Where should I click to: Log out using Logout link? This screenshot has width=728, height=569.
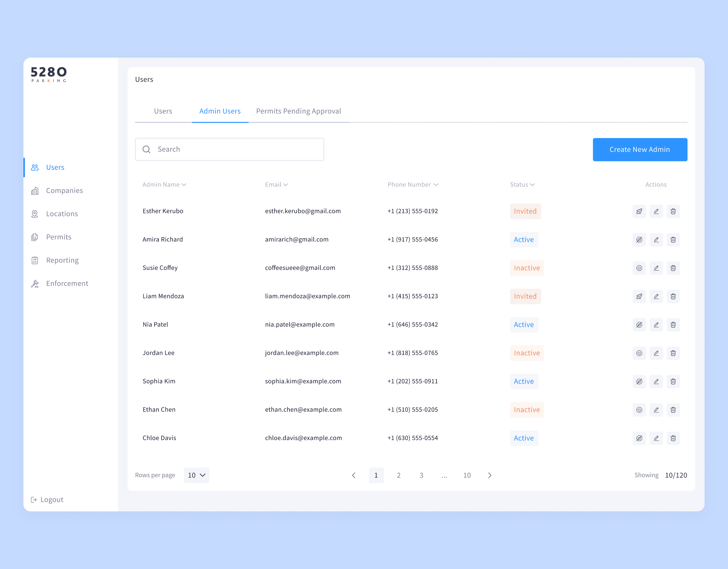(47, 500)
